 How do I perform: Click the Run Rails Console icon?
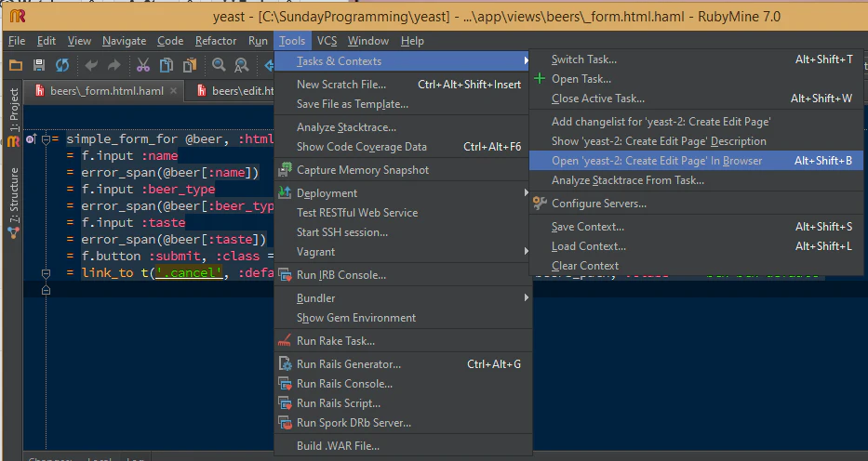(285, 384)
